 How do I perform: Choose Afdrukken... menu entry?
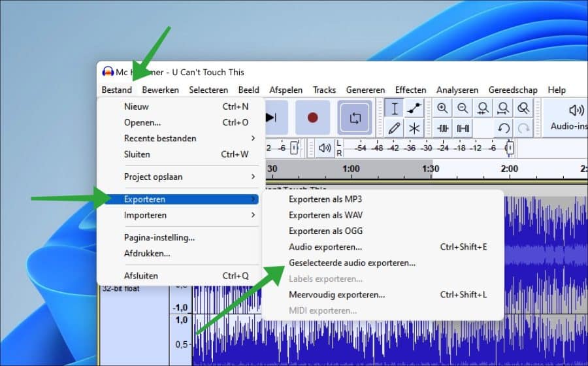[181, 254]
